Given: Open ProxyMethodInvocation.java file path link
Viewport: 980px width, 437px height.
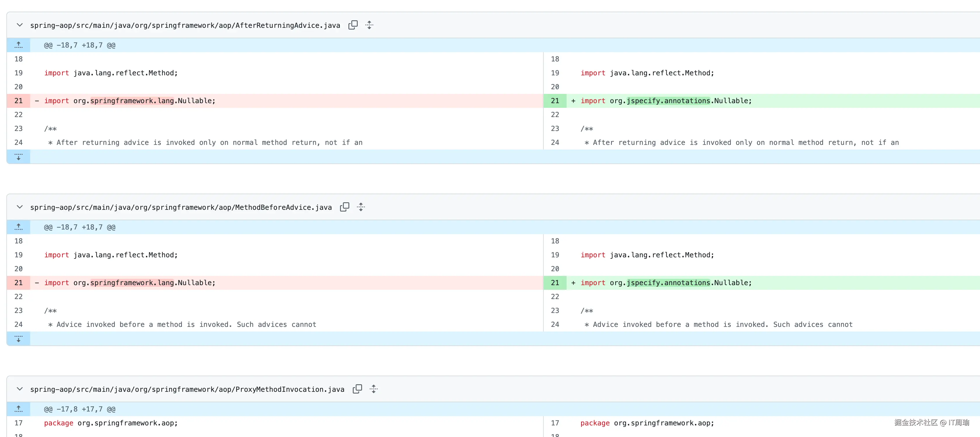Looking at the screenshot, I should tap(187, 389).
